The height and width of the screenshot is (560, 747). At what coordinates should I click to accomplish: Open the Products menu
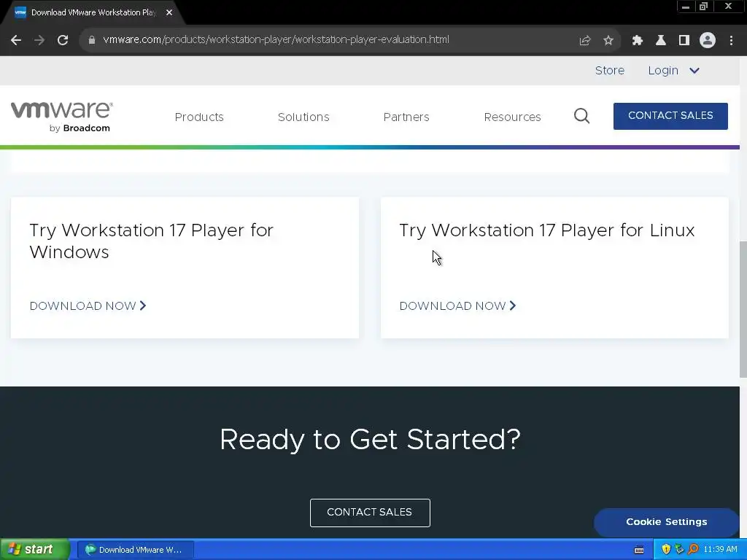tap(199, 117)
